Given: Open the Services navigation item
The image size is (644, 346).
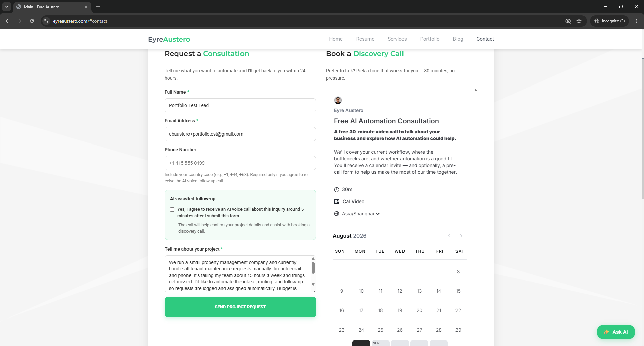Looking at the screenshot, I should point(397,39).
